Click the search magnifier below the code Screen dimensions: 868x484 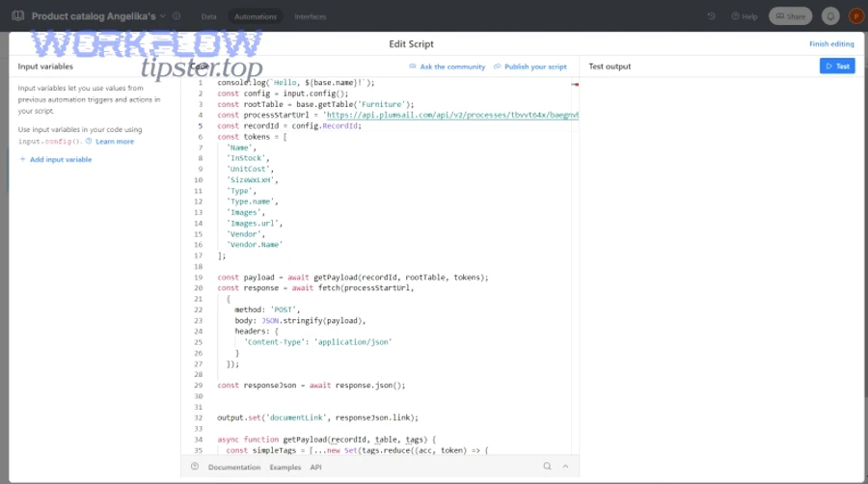(547, 467)
